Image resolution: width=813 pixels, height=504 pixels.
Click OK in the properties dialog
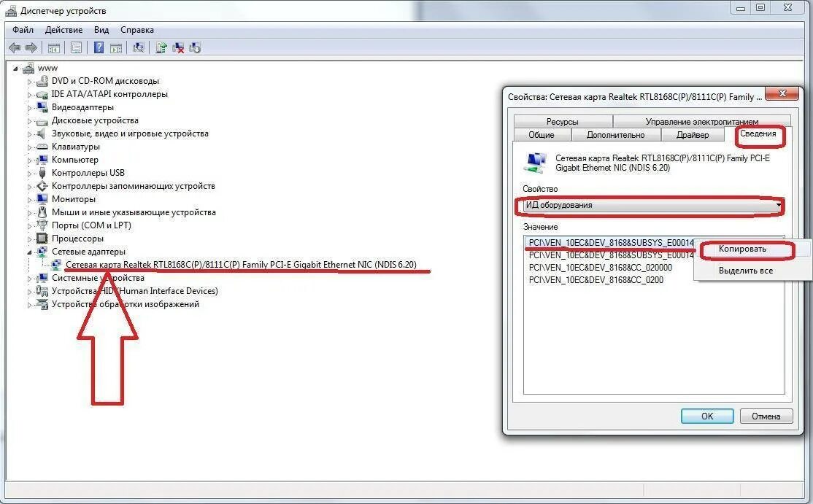(707, 416)
